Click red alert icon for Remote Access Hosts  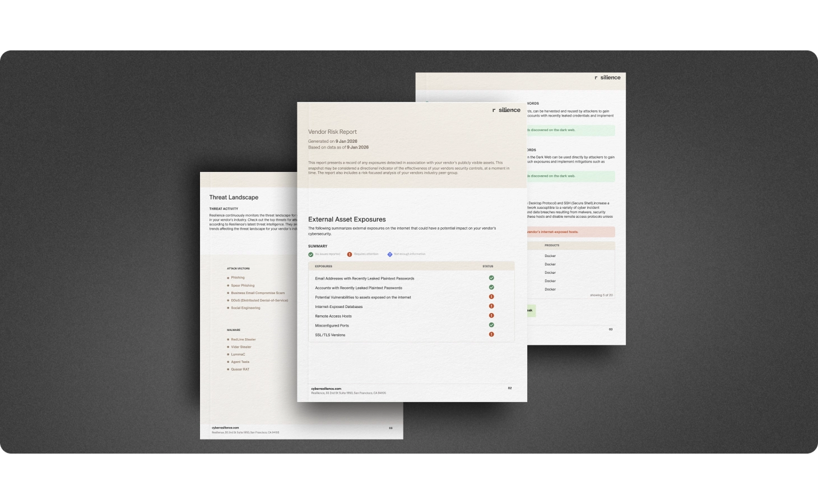pyautogui.click(x=491, y=316)
